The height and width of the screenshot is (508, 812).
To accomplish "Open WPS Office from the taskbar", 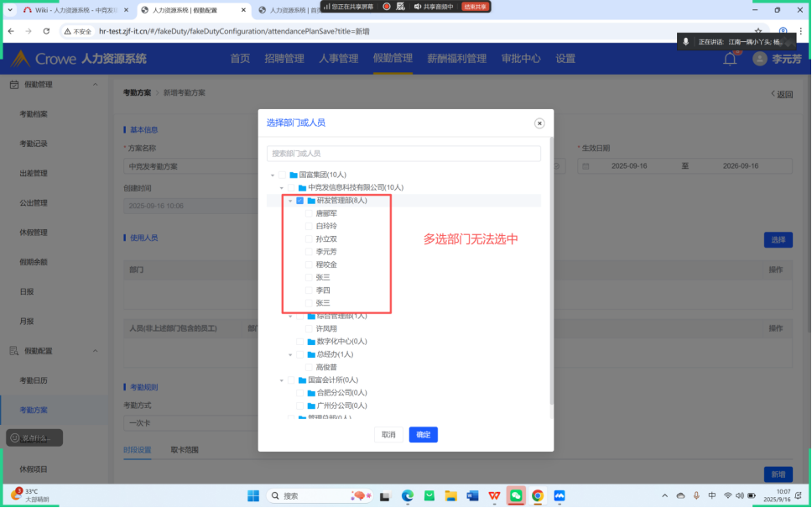I will 494,496.
